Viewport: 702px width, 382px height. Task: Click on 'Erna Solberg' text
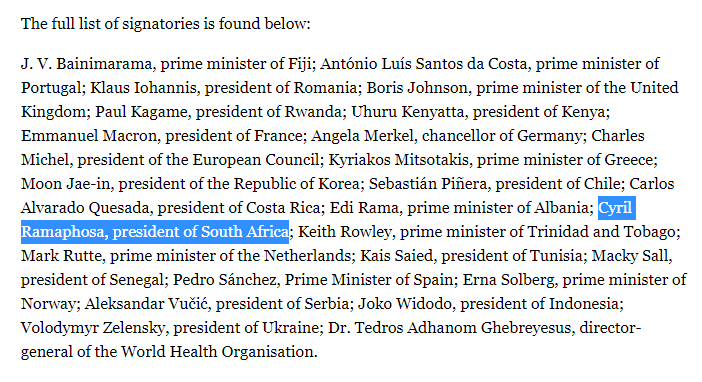(509, 279)
